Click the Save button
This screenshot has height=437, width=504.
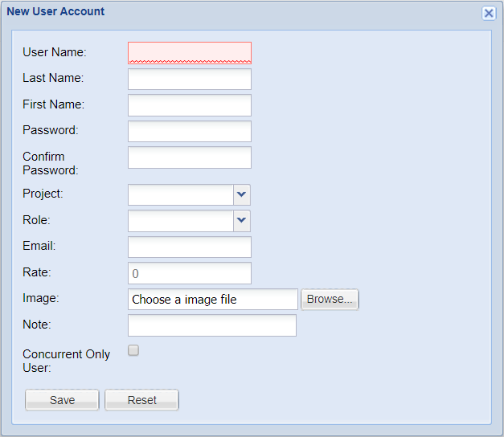pyautogui.click(x=62, y=400)
